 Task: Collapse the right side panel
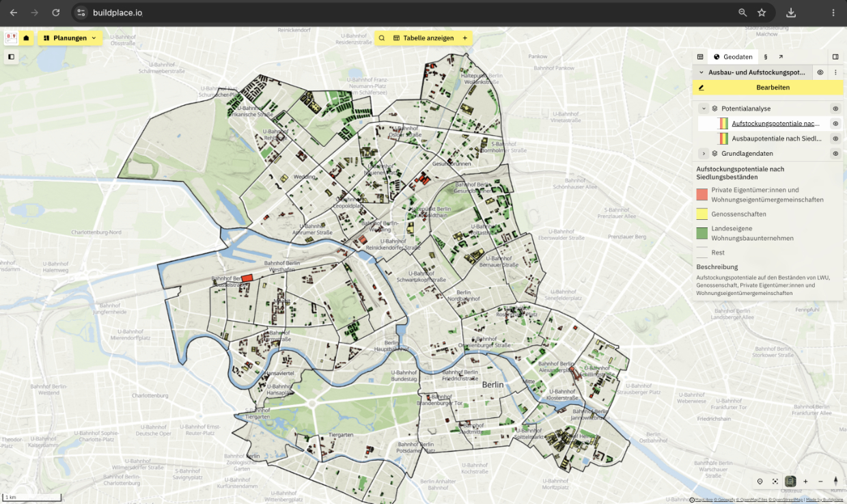(x=835, y=57)
